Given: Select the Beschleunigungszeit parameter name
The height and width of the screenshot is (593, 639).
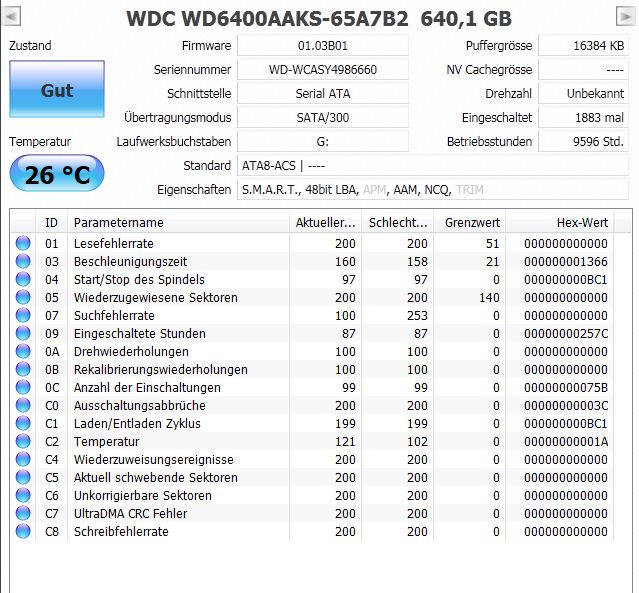Looking at the screenshot, I should (x=130, y=261).
